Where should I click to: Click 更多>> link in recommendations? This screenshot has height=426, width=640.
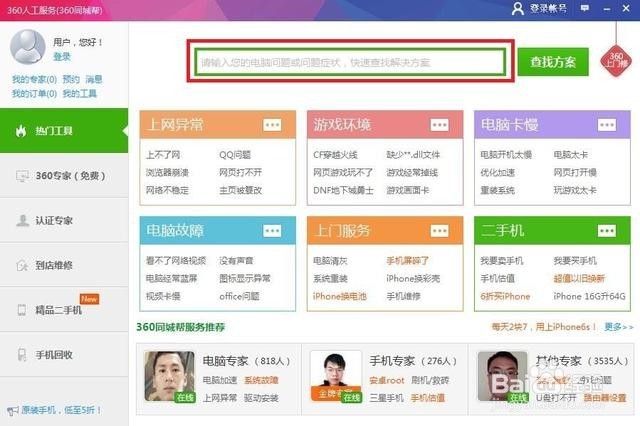pos(619,327)
